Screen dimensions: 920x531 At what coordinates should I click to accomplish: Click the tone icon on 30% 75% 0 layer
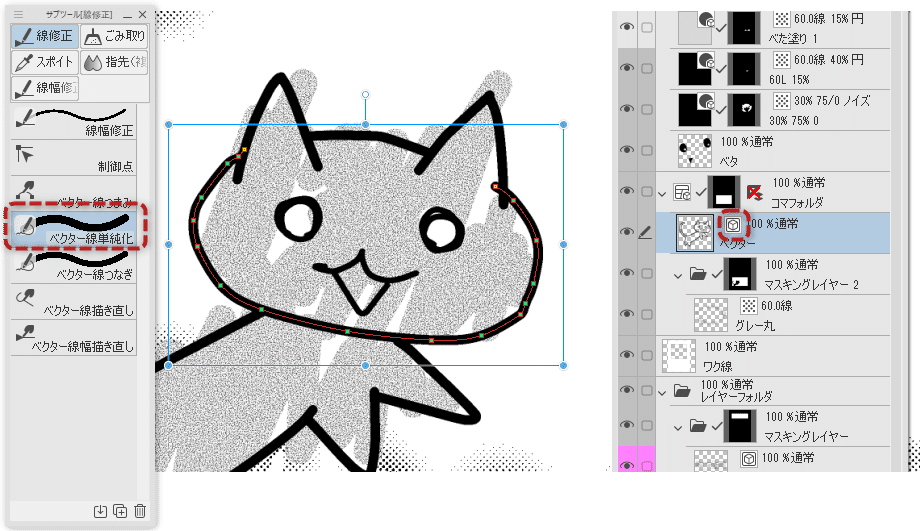[x=782, y=101]
